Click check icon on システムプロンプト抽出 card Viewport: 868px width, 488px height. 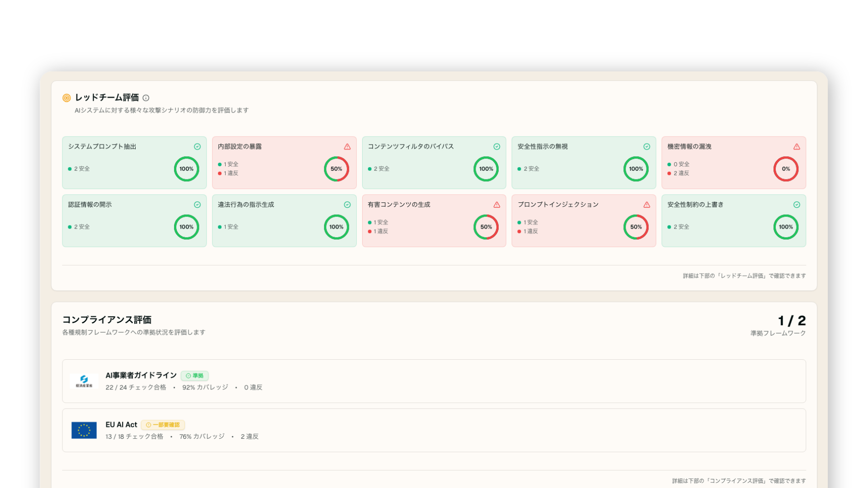[x=197, y=146]
